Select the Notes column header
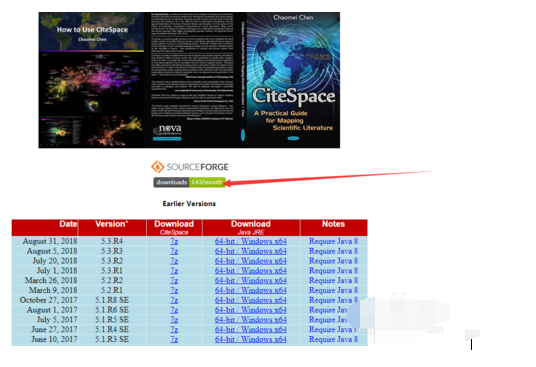This screenshot has height=367, width=536. tap(334, 228)
